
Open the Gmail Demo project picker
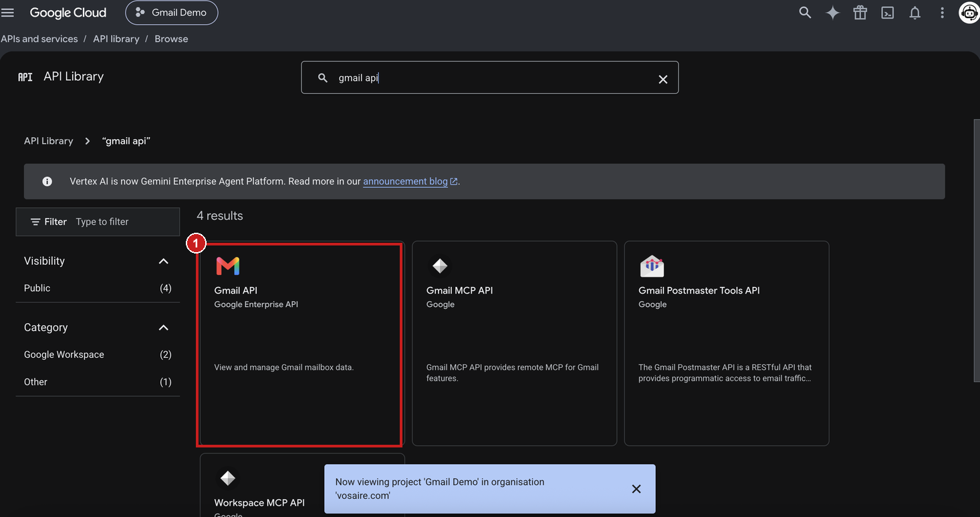(172, 13)
